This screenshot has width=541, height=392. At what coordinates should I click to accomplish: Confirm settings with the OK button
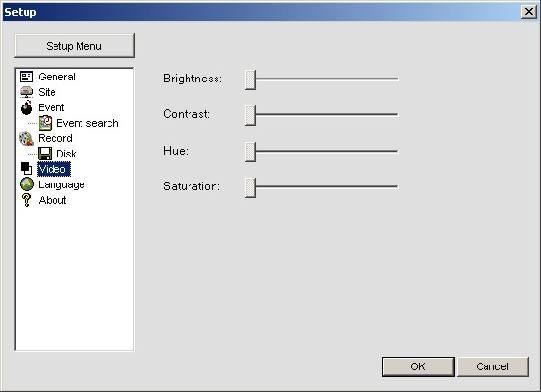(x=418, y=366)
